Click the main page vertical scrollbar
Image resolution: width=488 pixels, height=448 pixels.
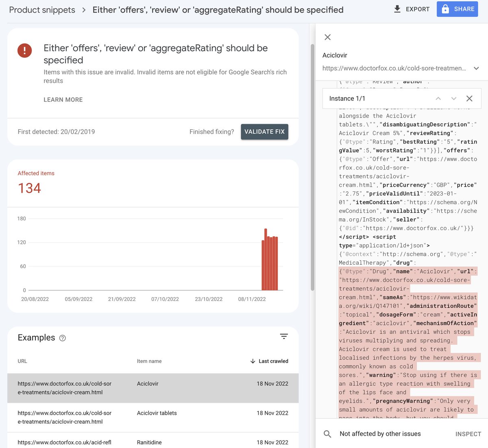point(312,167)
